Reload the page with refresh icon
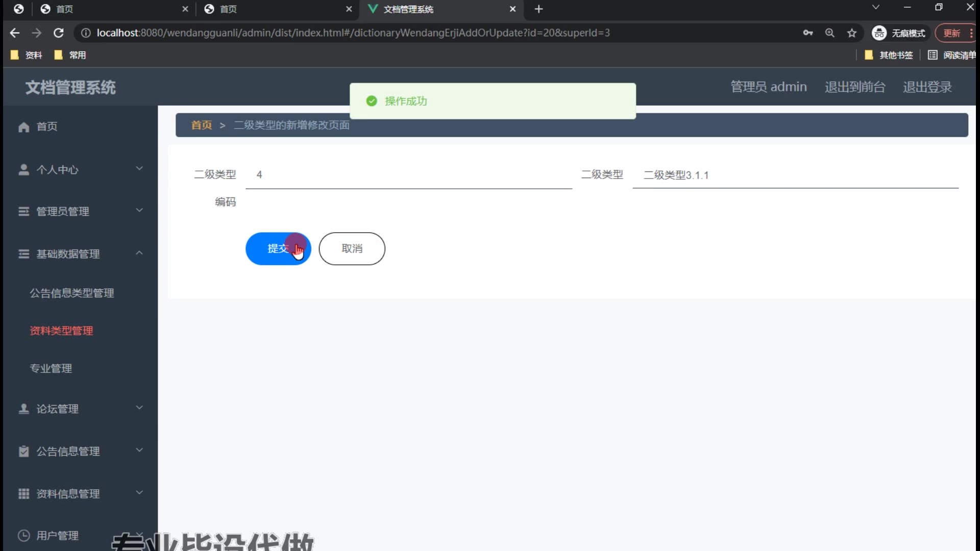This screenshot has width=980, height=551. [59, 33]
